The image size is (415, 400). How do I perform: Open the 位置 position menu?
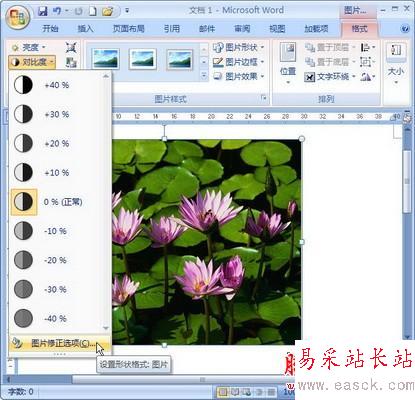pos(288,63)
